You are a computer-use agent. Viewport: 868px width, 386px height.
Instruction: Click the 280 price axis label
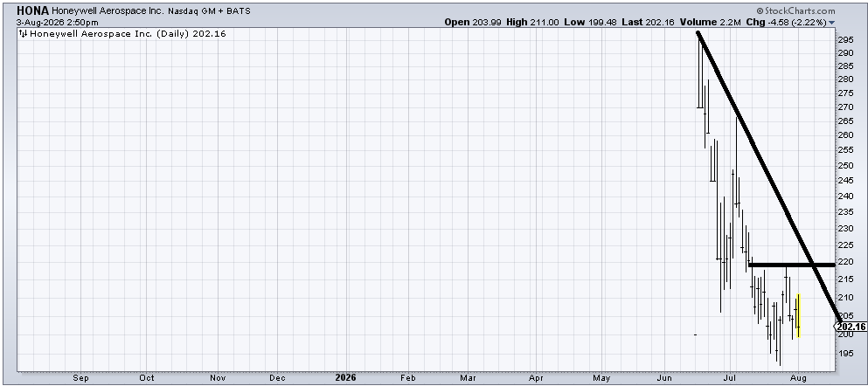coord(844,79)
